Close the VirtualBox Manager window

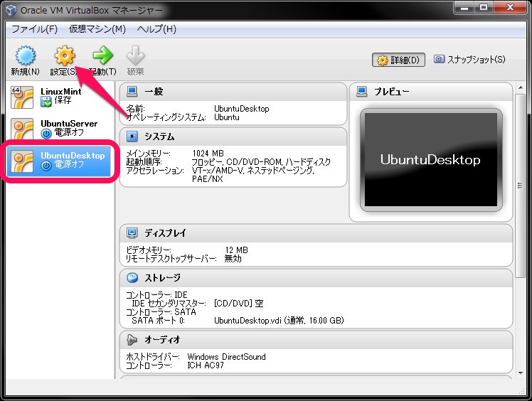pyautogui.click(x=510, y=7)
